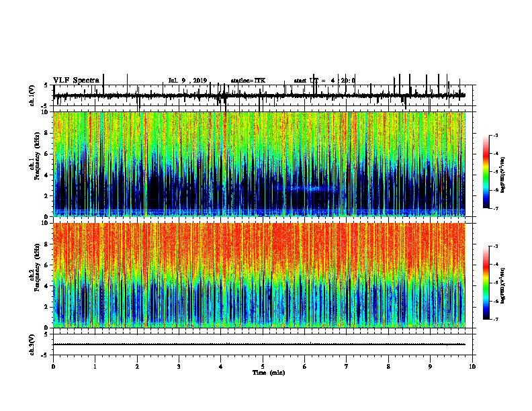Click the "-7" label on ch.2 color bar
Viewport: 532px width, 411px height.
point(495,319)
